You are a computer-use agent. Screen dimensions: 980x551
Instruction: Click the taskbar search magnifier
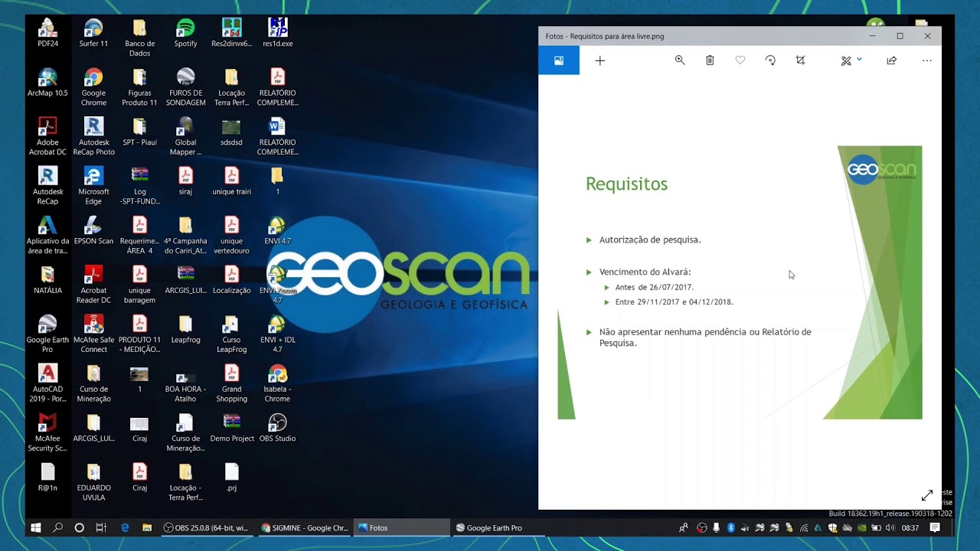(x=57, y=528)
